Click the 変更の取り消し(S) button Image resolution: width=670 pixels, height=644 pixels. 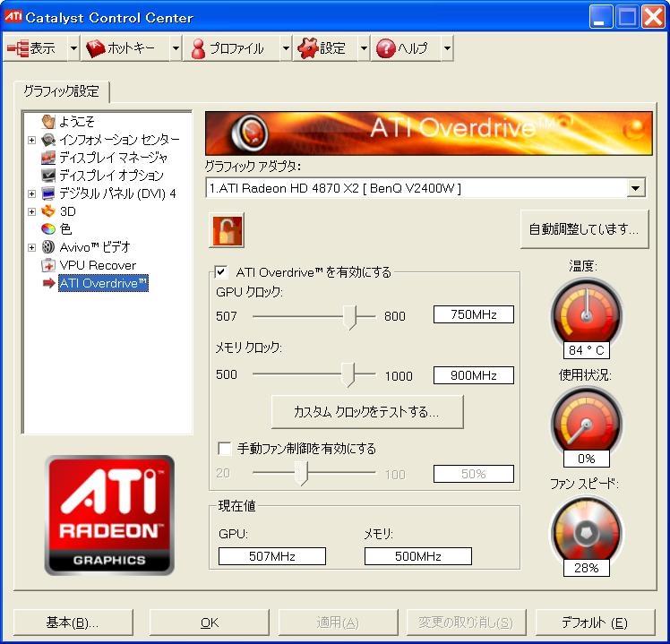pos(466,623)
